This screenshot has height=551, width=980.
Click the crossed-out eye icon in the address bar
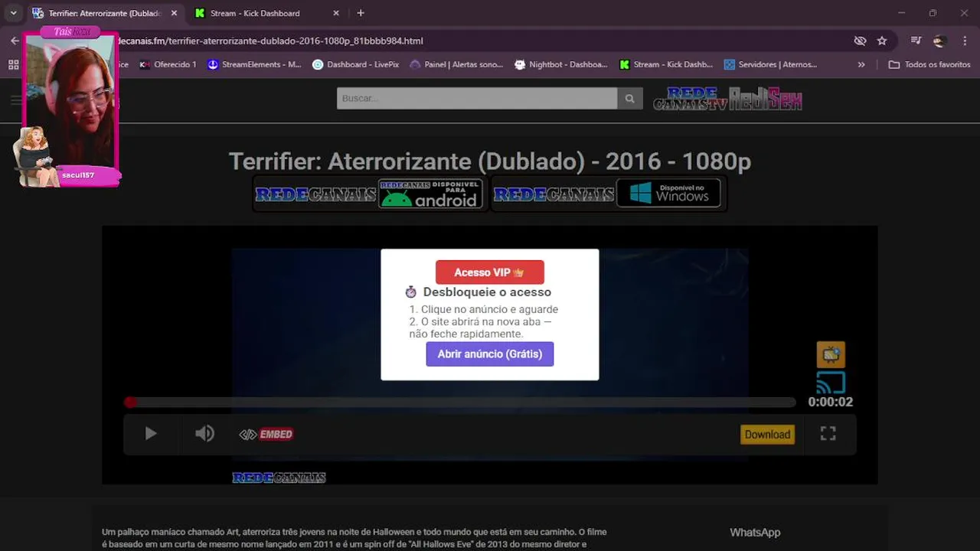[860, 41]
